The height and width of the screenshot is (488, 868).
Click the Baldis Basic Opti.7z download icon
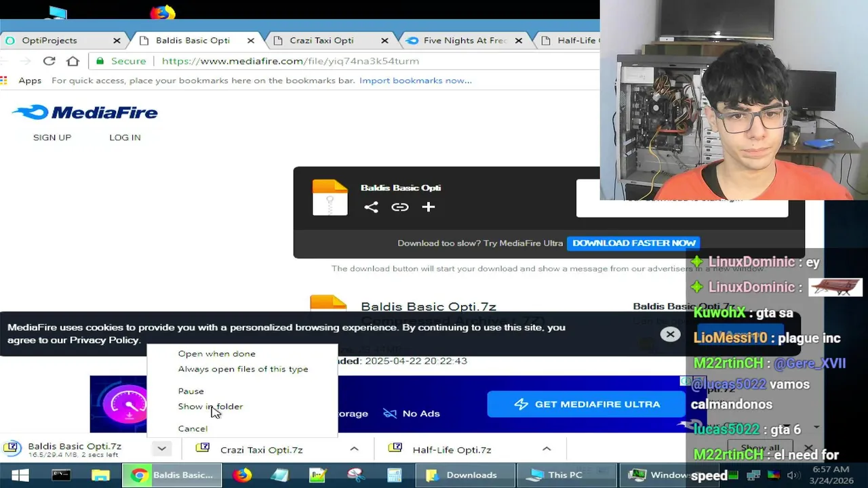click(x=11, y=448)
